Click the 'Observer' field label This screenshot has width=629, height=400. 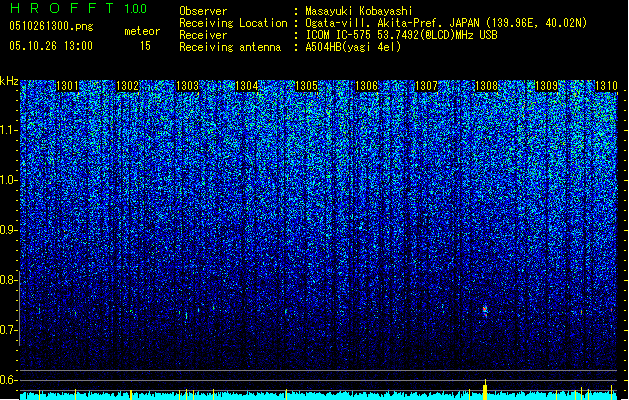(203, 11)
